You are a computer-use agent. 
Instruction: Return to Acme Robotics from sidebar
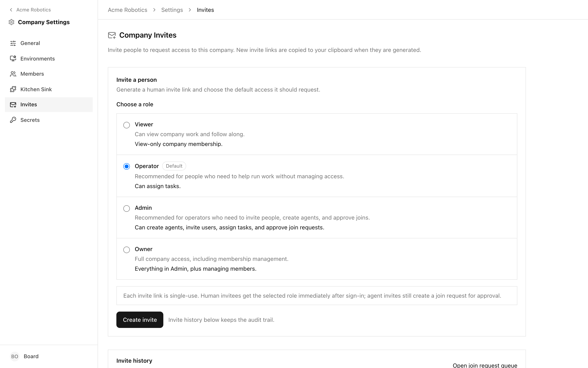pos(30,10)
